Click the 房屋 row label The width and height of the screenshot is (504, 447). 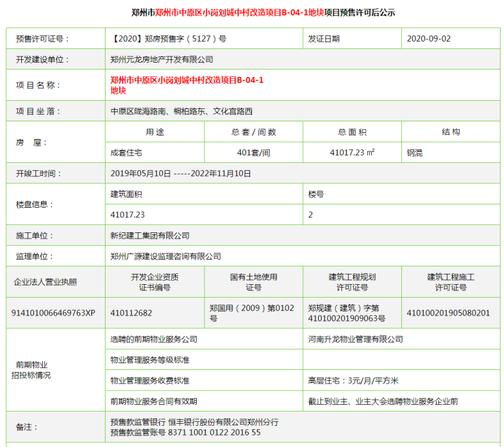point(31,142)
